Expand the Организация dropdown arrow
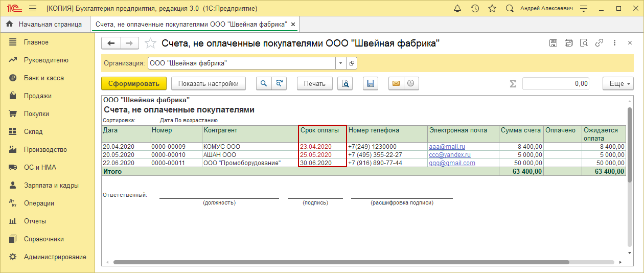 341,63
